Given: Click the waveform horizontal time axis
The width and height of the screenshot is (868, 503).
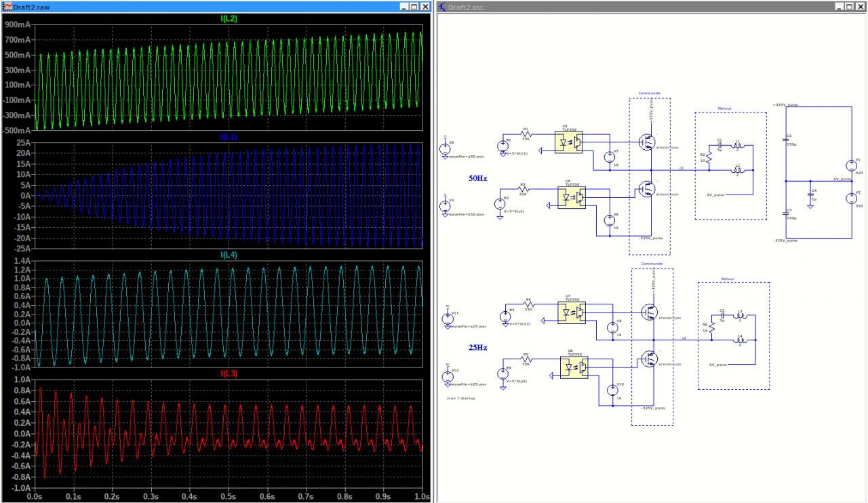Looking at the screenshot, I should [228, 496].
